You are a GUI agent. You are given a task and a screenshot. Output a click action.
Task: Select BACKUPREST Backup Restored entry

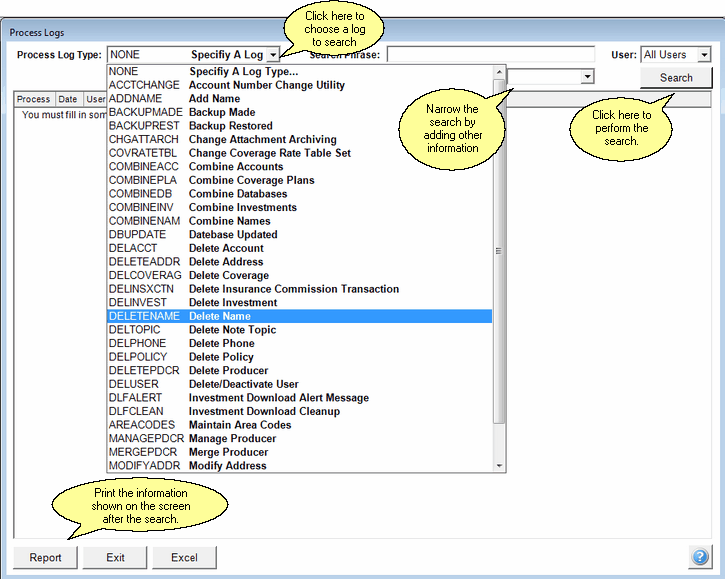pyautogui.click(x=300, y=126)
